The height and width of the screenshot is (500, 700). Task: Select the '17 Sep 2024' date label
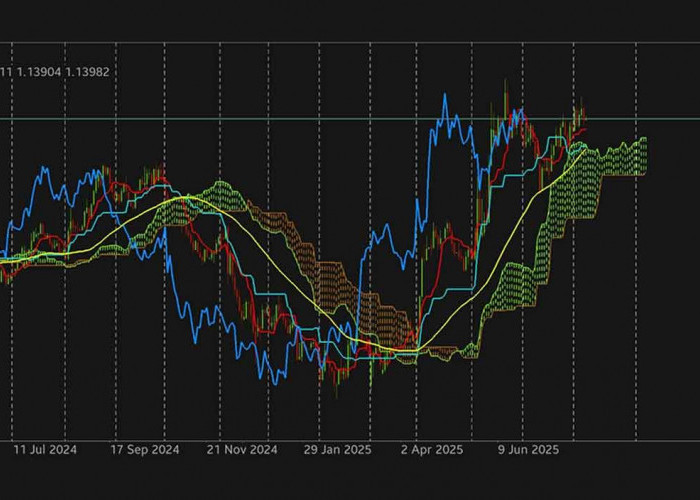click(x=145, y=450)
